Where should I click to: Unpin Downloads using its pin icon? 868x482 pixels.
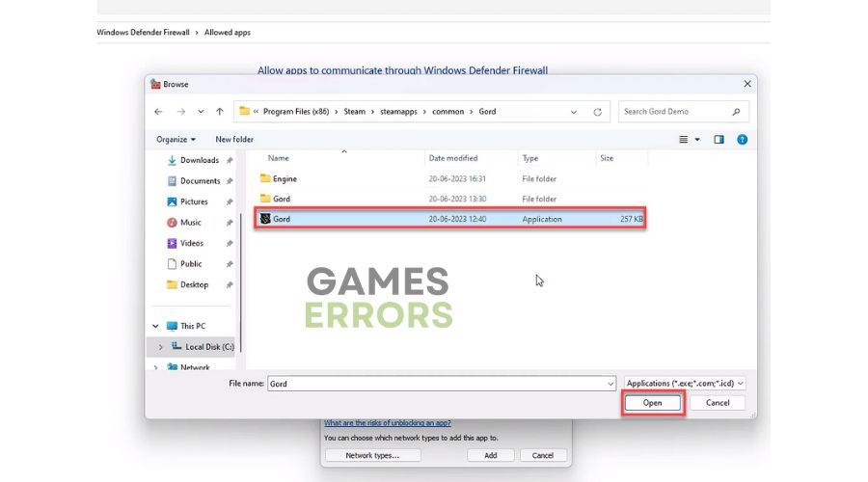point(230,160)
